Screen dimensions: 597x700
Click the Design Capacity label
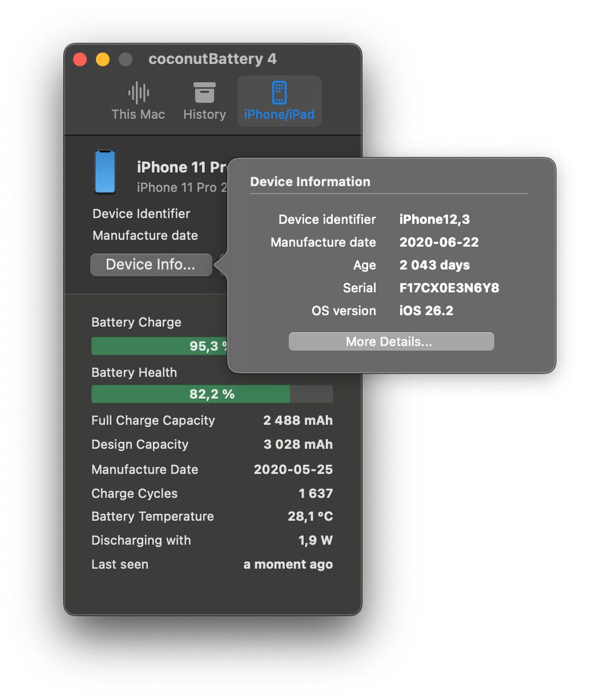pyautogui.click(x=140, y=445)
